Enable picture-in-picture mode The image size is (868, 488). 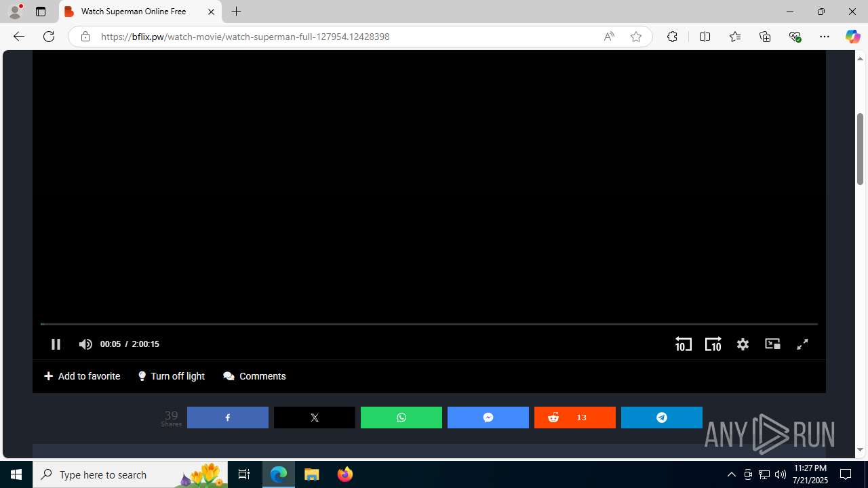[x=772, y=344]
